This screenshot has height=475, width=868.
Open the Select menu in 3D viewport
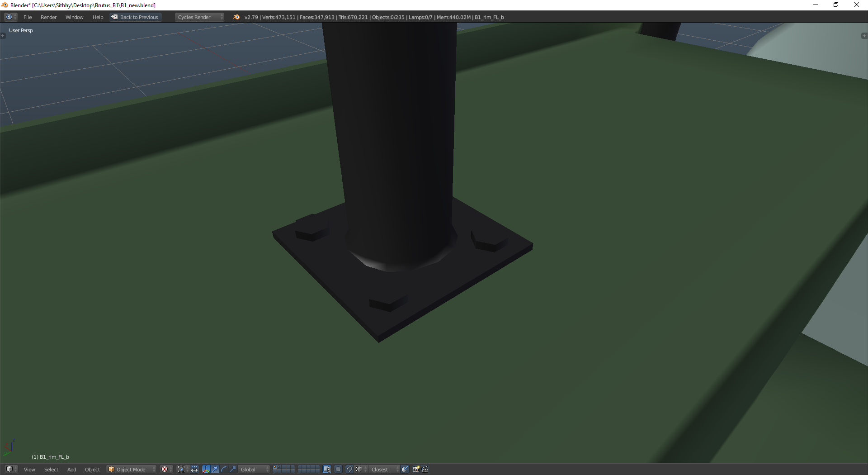click(51, 470)
